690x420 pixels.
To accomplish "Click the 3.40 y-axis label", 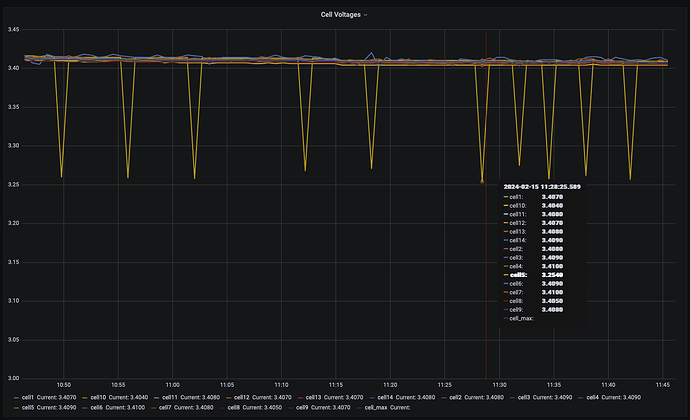I will pos(13,68).
